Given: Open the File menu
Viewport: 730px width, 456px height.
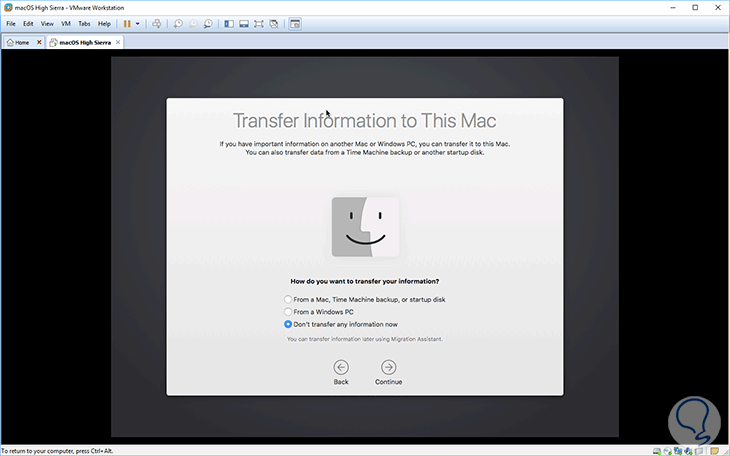Looking at the screenshot, I should pos(11,24).
